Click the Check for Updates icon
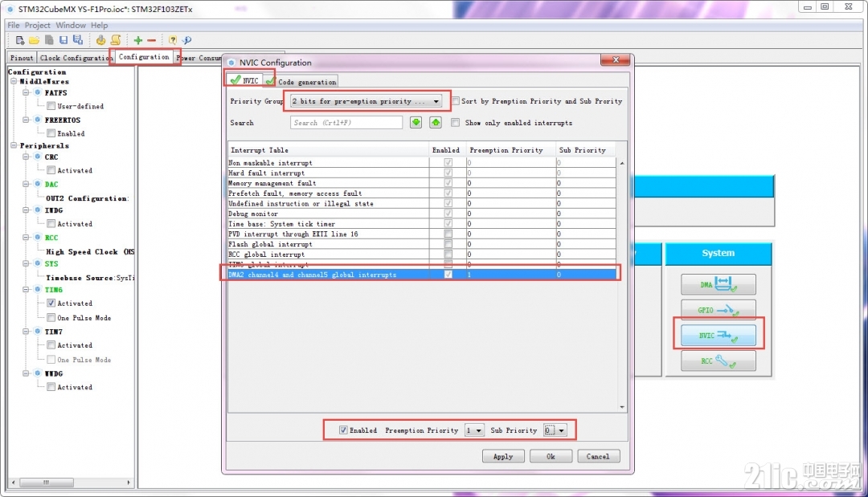This screenshot has width=868, height=497. point(187,40)
